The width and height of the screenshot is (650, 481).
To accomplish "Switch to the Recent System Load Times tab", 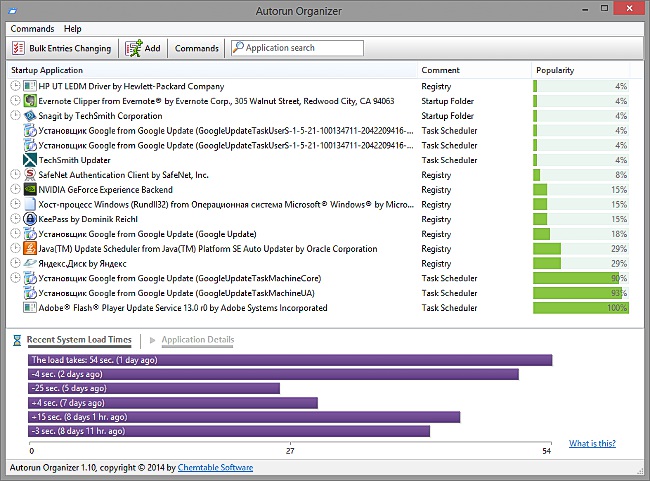I will [x=78, y=340].
